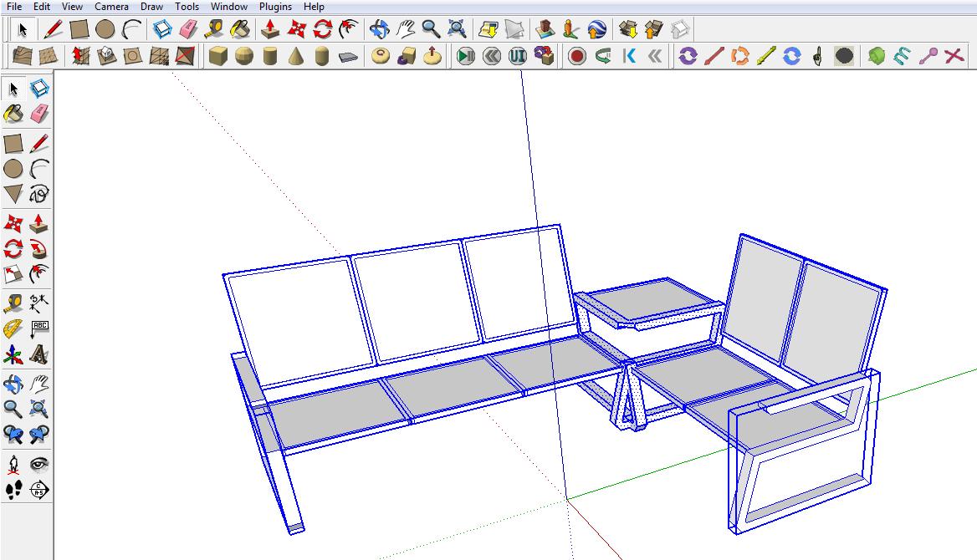Image resolution: width=977 pixels, height=560 pixels.
Task: Select the Walk tool in the left sidebar
Action: click(x=13, y=491)
